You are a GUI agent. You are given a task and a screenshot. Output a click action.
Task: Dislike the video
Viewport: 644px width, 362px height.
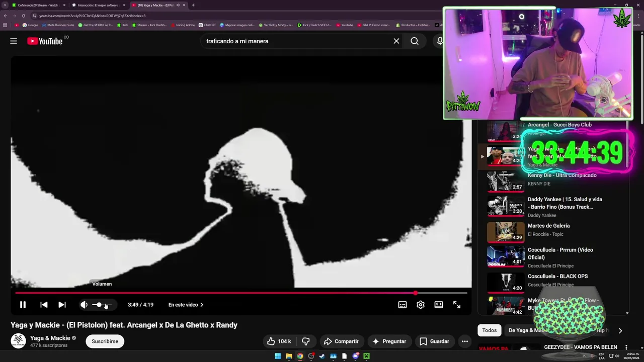[x=305, y=341]
